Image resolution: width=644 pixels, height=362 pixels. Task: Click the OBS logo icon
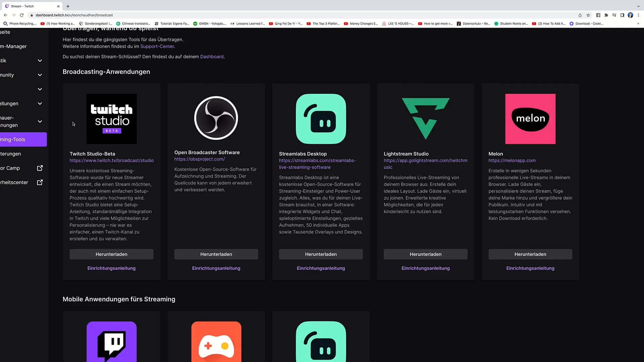(x=216, y=118)
